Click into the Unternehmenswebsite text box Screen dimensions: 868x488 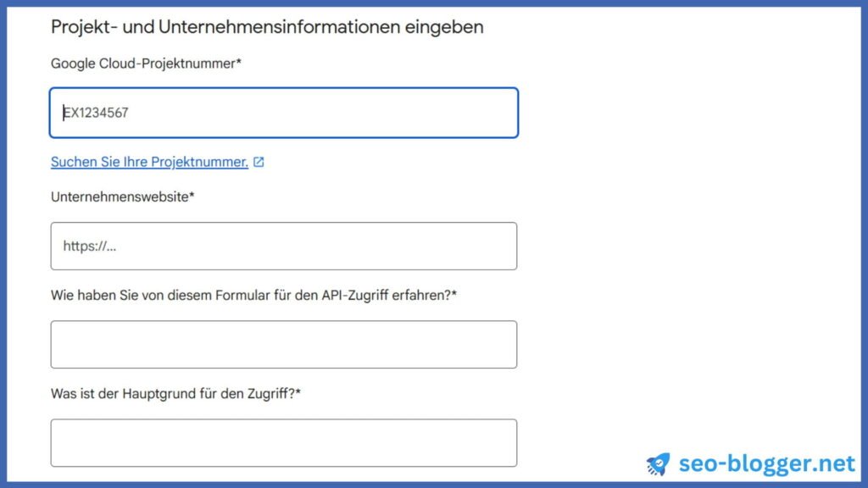284,247
